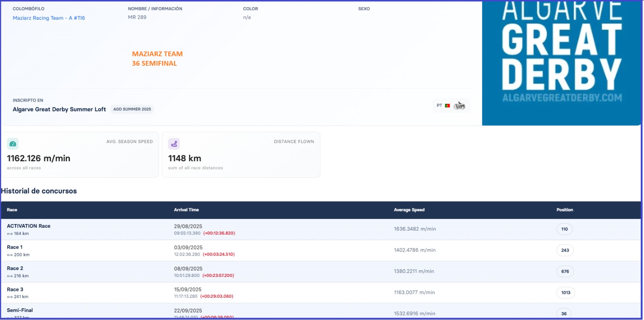
Task: Click the arrival date 08/09/2025
Action: [188, 269]
